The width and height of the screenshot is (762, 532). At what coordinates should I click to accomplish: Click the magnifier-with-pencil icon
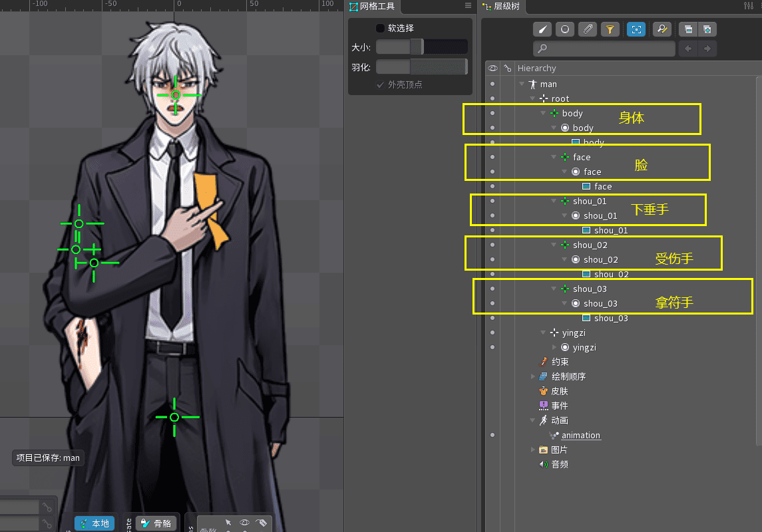coord(662,29)
